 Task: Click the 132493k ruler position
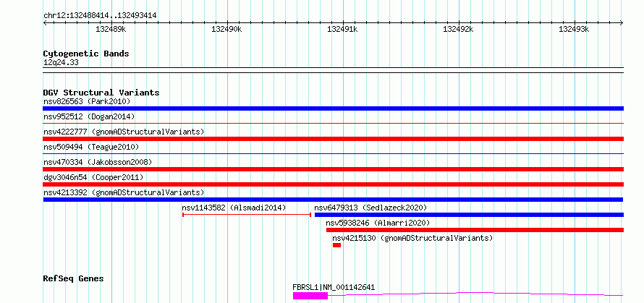pos(575,29)
